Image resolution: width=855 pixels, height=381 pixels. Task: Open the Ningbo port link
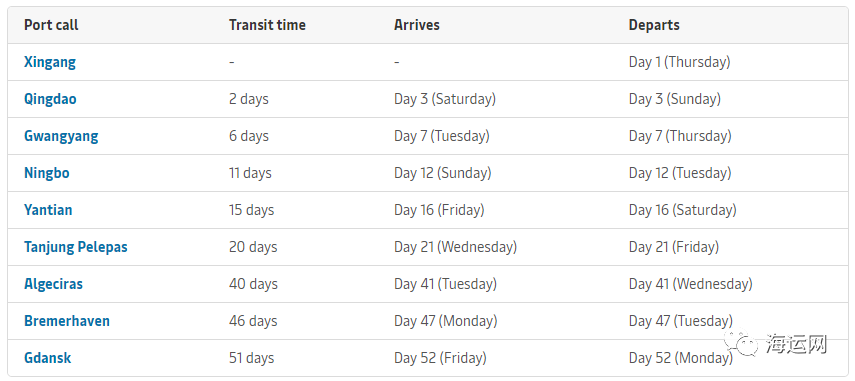47,173
